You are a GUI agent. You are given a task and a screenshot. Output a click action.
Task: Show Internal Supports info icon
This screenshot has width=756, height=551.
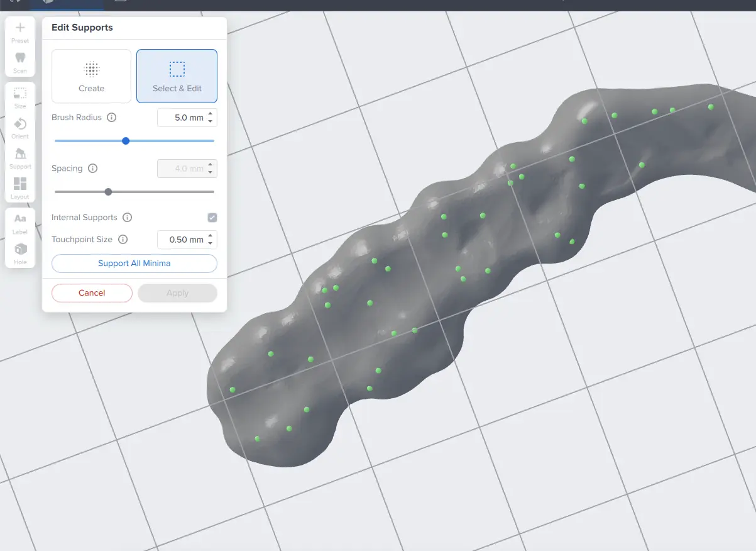(x=128, y=218)
